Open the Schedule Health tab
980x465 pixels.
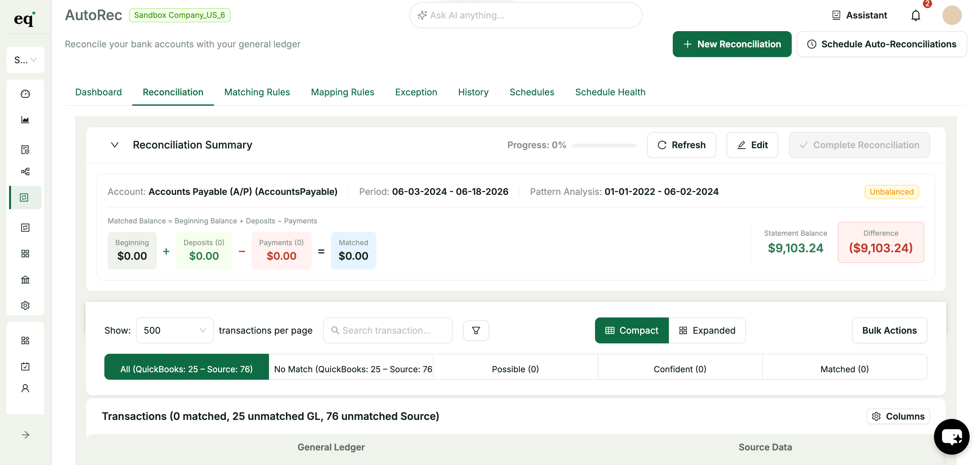click(610, 92)
